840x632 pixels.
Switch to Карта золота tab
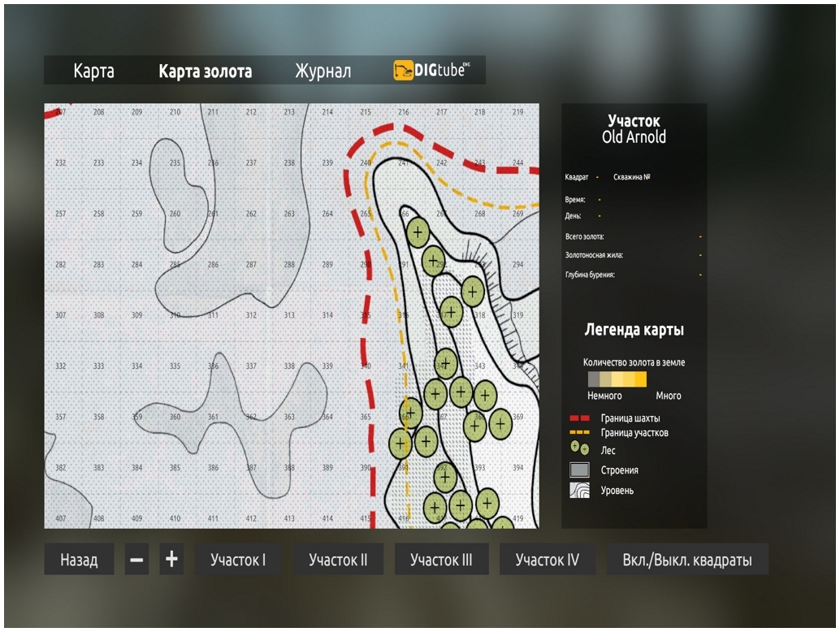coord(205,71)
